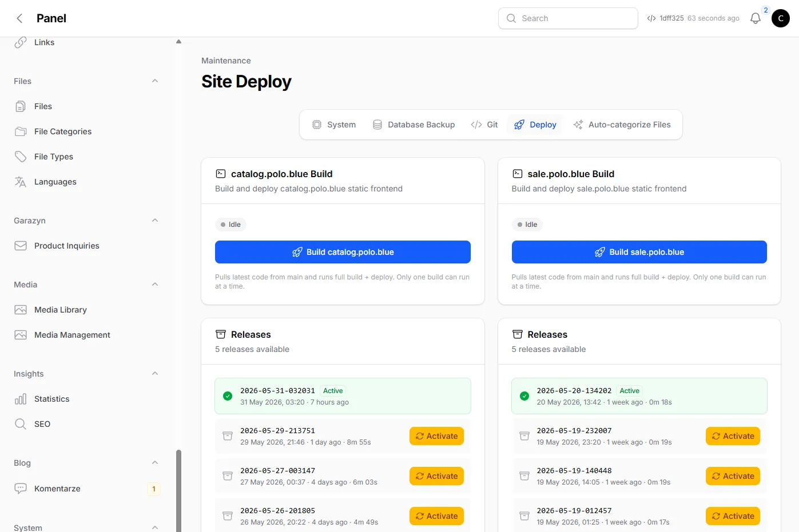The height and width of the screenshot is (532, 799).
Task: Click the Maintenance breadcrumb label
Action: pyautogui.click(x=226, y=61)
